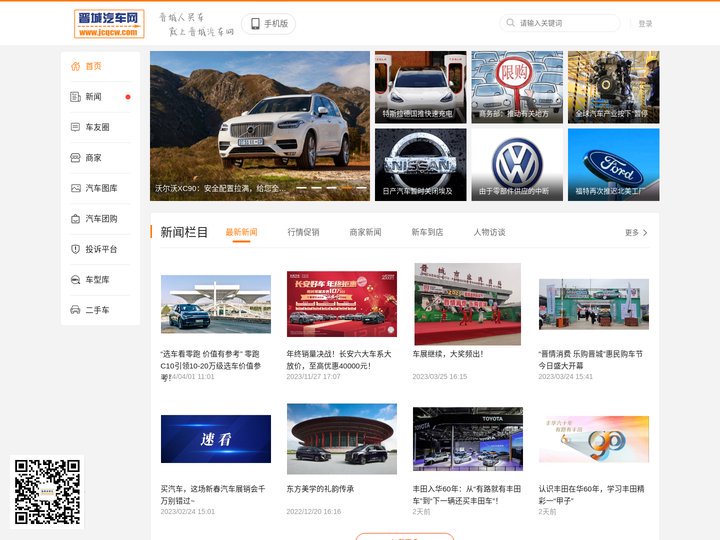The width and height of the screenshot is (720, 540).
Task: Click the 汽车图库 picture icon in sidebar
Action: pos(75,188)
